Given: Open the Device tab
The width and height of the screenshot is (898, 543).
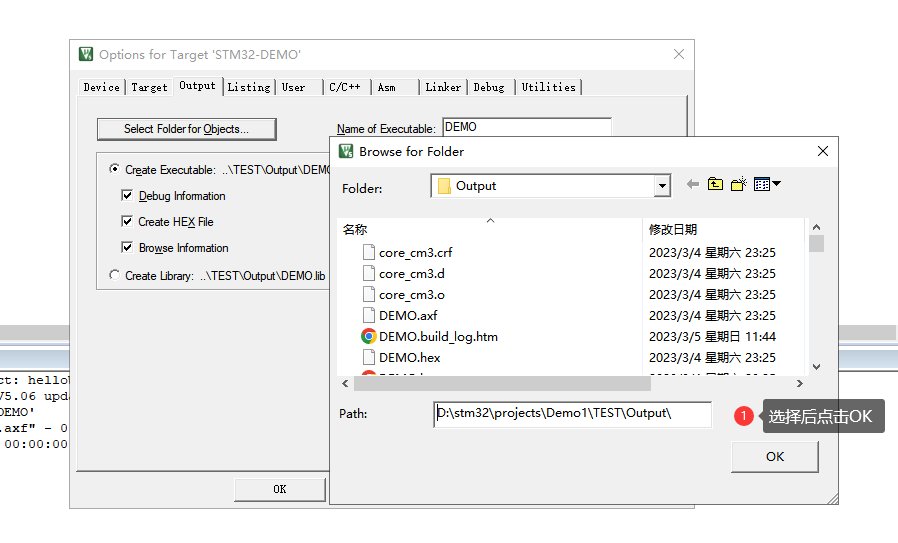Looking at the screenshot, I should (101, 87).
